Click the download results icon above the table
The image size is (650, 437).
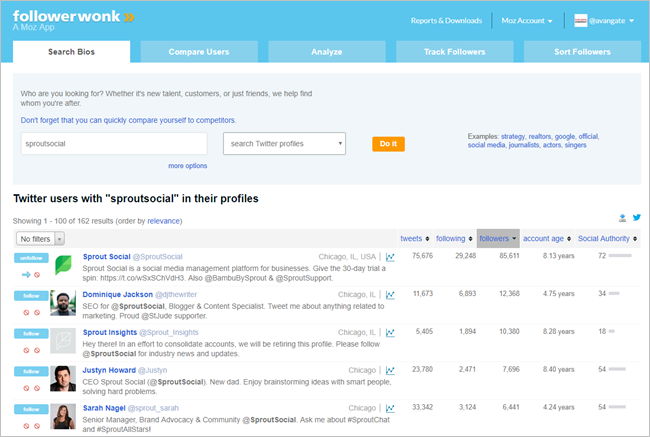tap(622, 218)
